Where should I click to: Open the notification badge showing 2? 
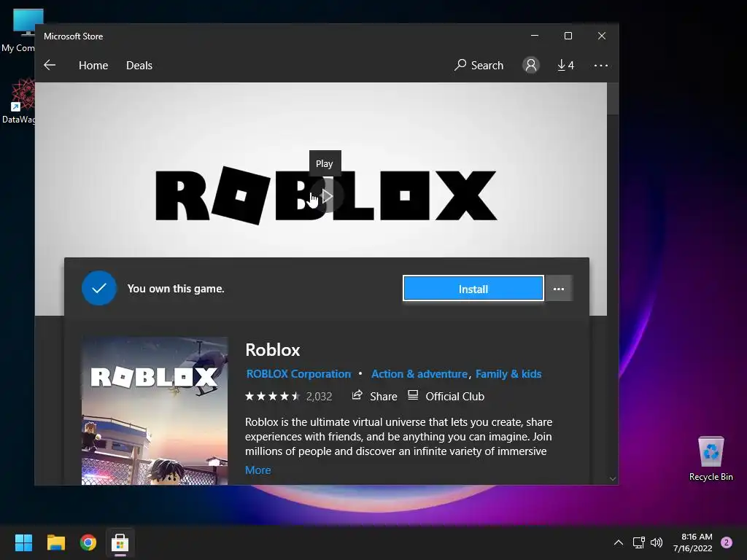(x=727, y=542)
